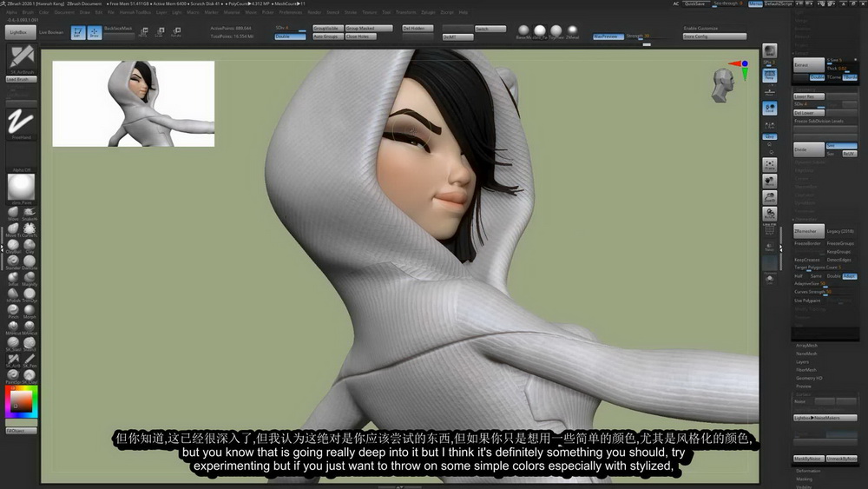This screenshot has height=489, width=868.
Task: Click the Scale gizmo icon in top shelf
Action: 160,32
